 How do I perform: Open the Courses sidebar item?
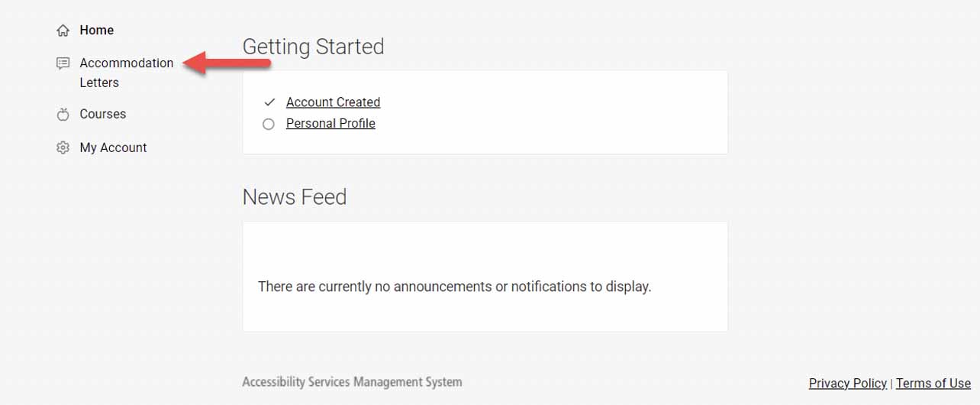click(x=102, y=115)
